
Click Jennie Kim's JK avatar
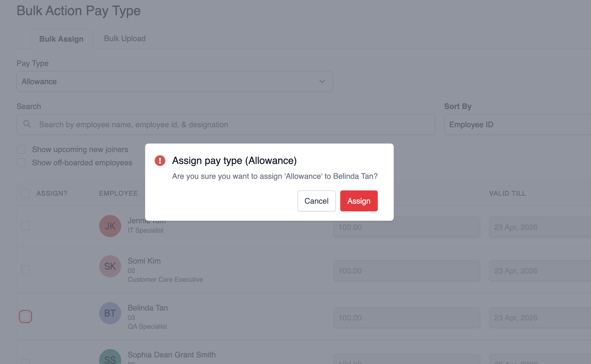click(x=110, y=226)
